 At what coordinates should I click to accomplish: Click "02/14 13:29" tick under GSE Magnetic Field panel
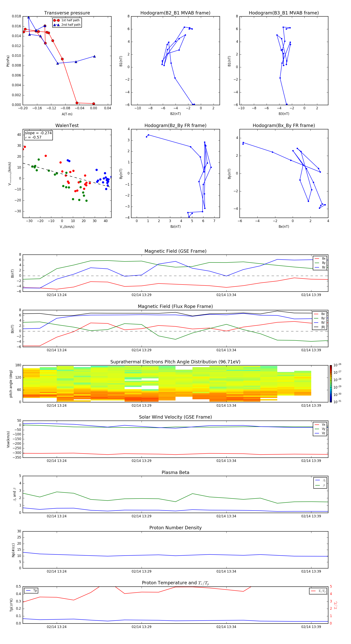click(141, 295)
